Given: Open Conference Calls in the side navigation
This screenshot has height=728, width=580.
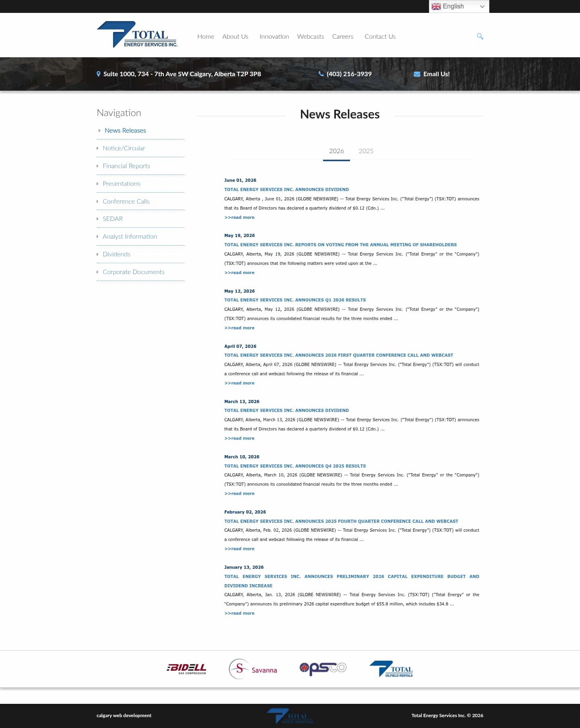Looking at the screenshot, I should [126, 202].
